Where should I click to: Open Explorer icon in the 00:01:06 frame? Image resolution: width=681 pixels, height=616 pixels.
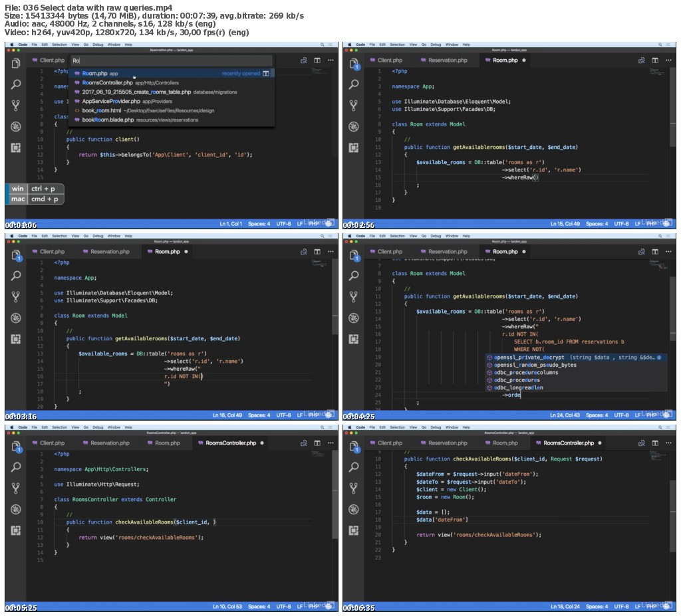[x=16, y=63]
